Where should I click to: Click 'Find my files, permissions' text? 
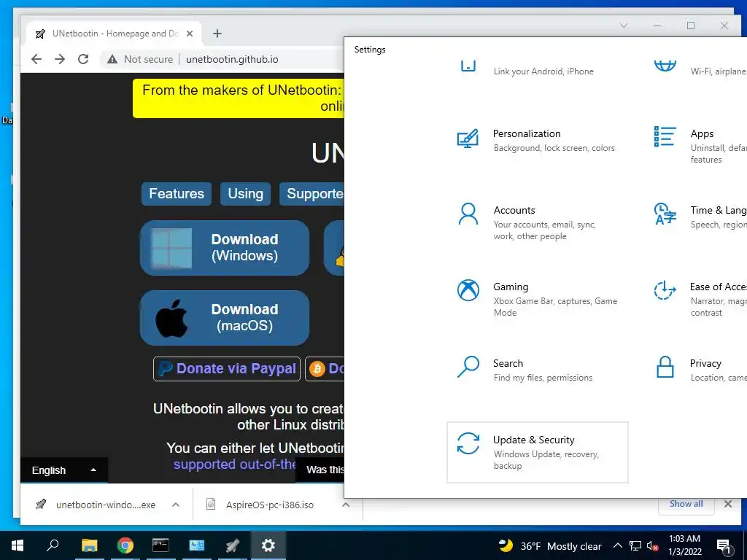click(x=543, y=378)
